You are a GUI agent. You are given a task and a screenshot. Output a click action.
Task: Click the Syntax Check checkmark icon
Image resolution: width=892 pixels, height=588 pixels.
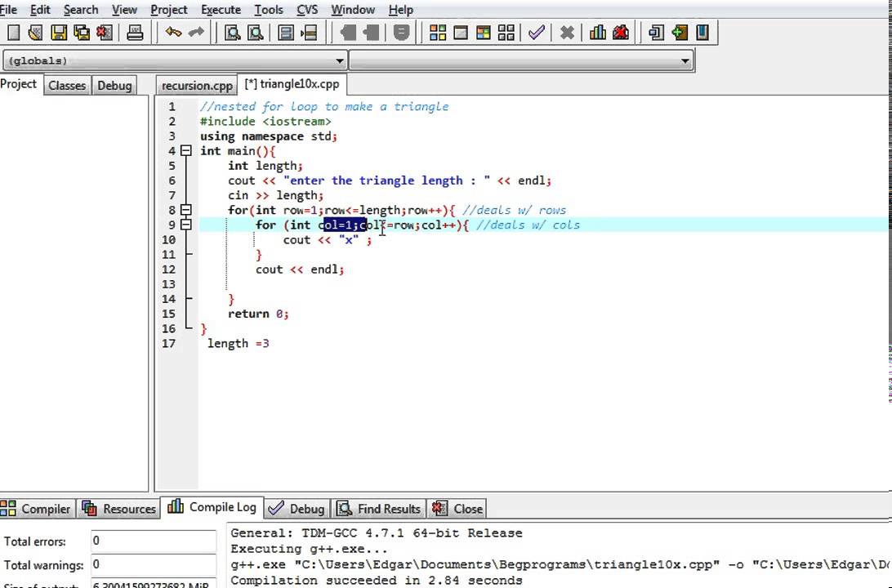pos(537,33)
